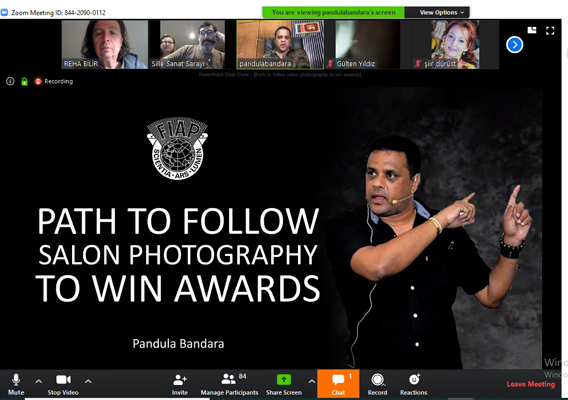Click the participant count 84
Viewport: 568px width, 400px height.
(242, 376)
